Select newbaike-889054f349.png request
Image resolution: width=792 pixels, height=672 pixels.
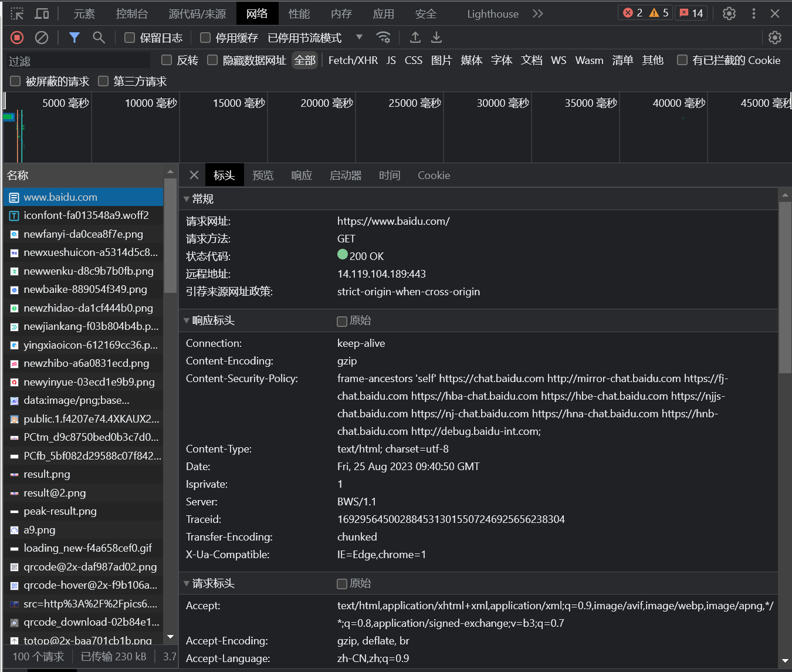83,289
